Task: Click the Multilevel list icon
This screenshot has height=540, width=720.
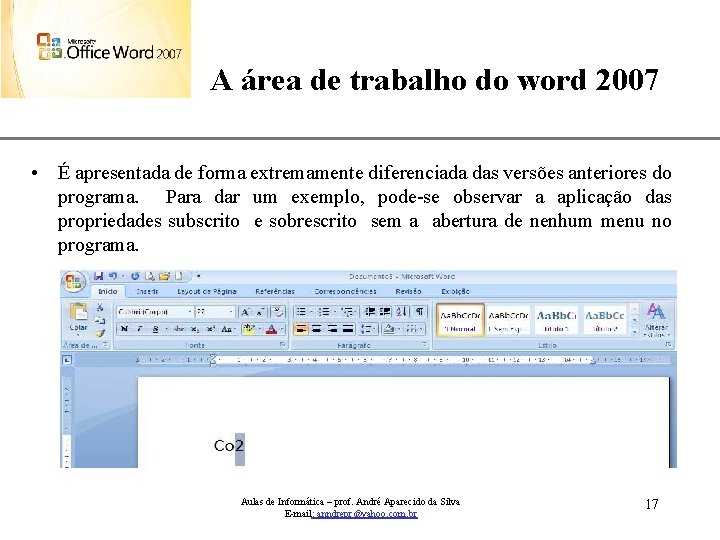Action: pyautogui.click(x=348, y=312)
